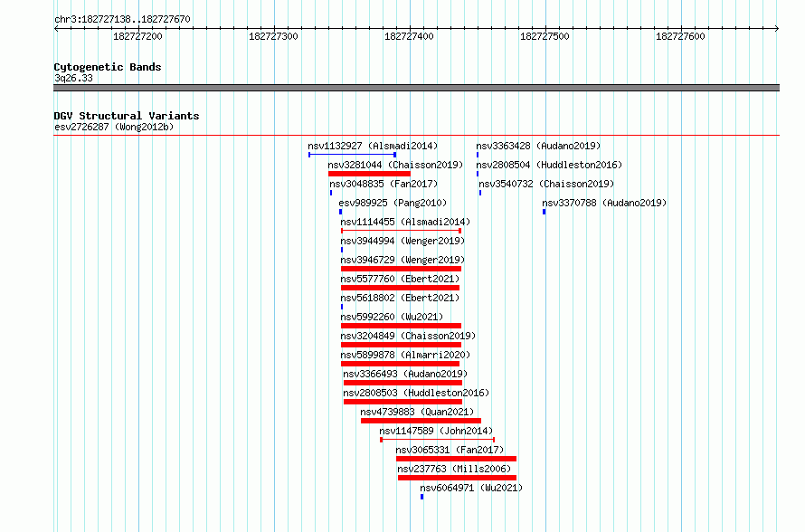Viewport: 805px width, 532px height.
Task: Click esv989925 (Pang2010) variant label
Action: pyautogui.click(x=393, y=203)
